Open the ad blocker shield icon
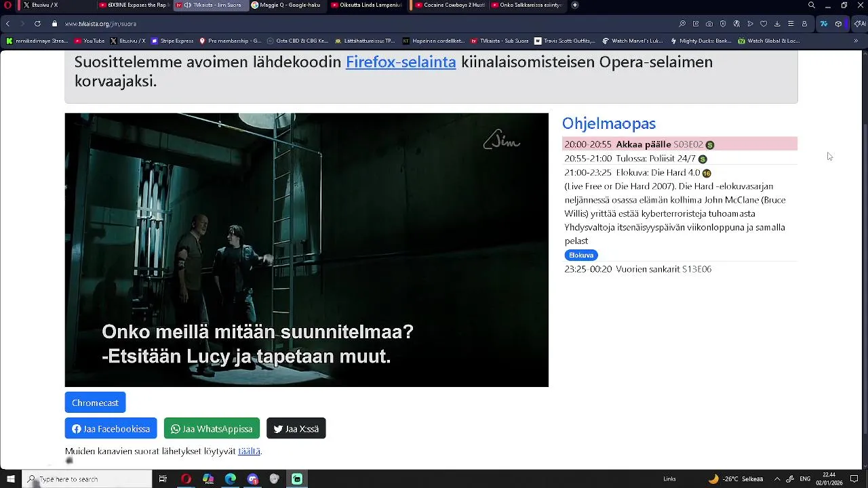 (723, 24)
